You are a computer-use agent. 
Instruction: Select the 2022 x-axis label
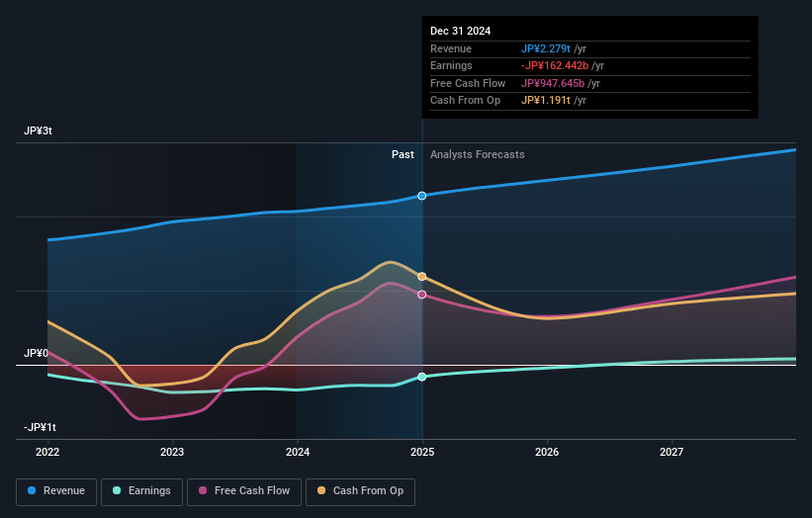click(x=47, y=452)
